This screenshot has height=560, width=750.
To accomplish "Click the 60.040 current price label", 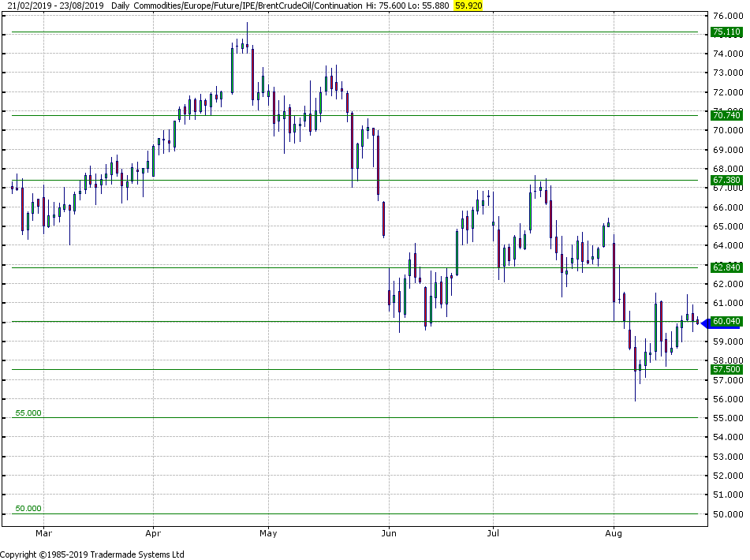I will tap(726, 322).
